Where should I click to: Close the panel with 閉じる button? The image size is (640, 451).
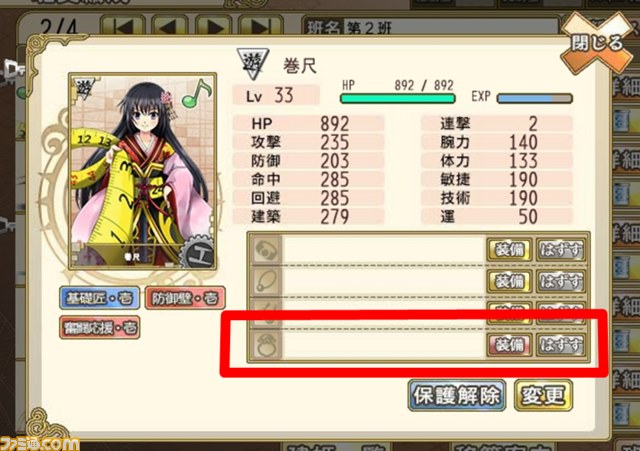point(596,44)
